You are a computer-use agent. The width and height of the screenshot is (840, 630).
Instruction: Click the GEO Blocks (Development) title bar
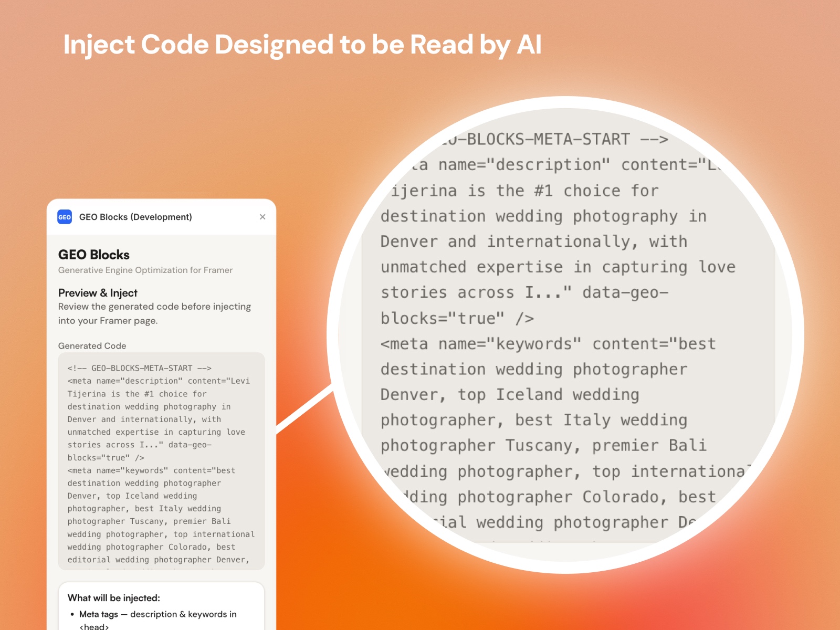(135, 217)
